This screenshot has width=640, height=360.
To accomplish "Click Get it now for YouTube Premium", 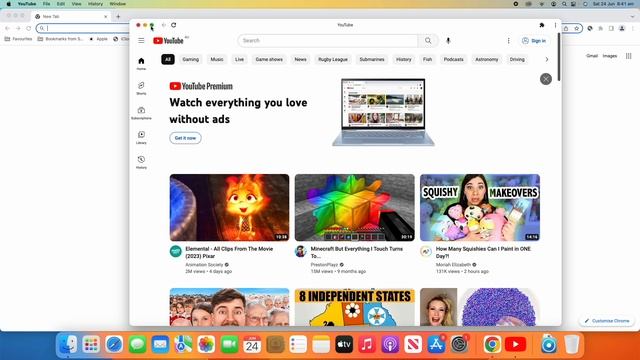I will [x=185, y=138].
